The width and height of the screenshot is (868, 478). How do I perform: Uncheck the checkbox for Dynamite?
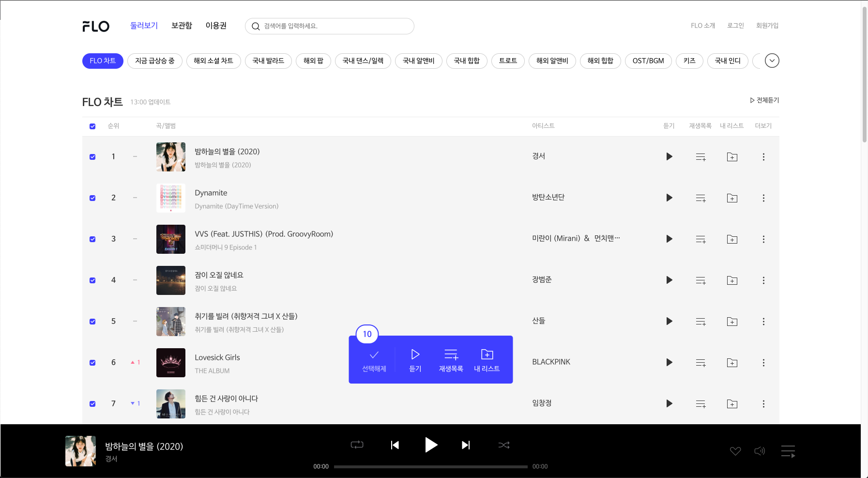point(92,198)
